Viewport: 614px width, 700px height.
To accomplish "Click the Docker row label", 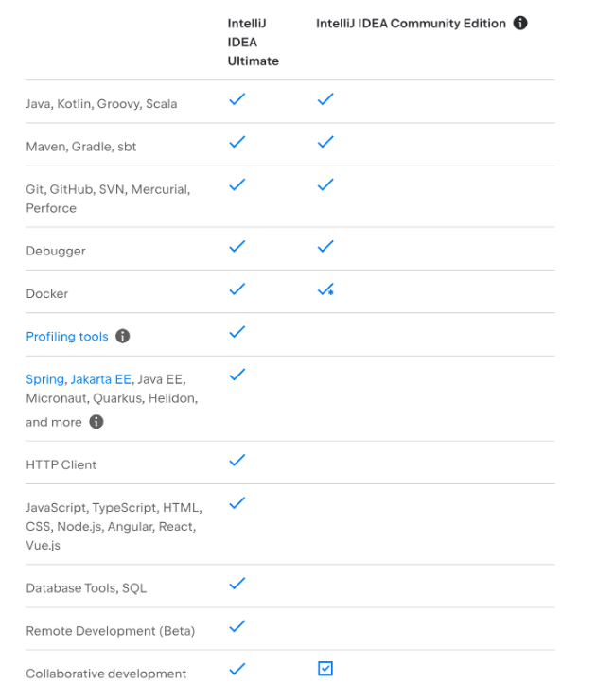I will click(x=47, y=294).
